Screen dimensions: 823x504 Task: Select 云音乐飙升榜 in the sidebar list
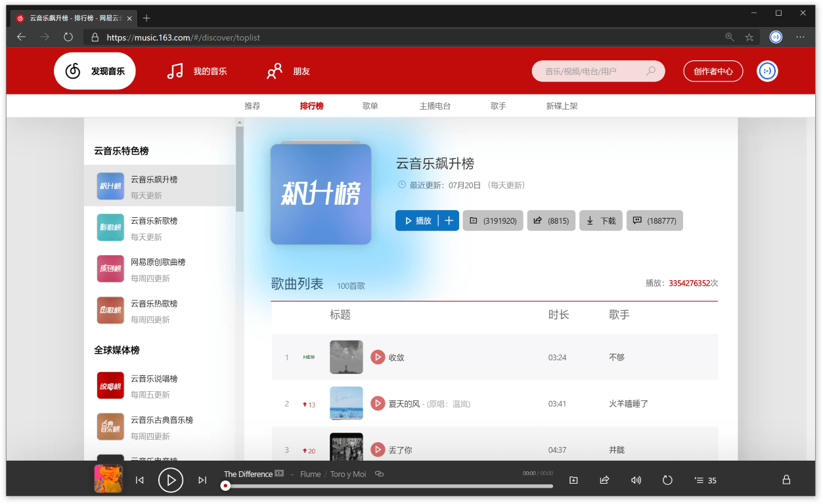pyautogui.click(x=160, y=186)
